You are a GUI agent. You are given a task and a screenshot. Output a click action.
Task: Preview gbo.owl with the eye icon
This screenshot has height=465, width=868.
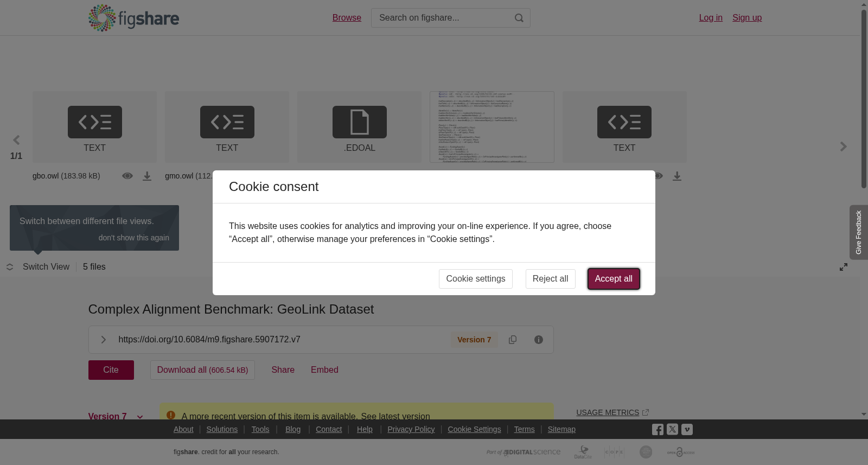pos(127,176)
